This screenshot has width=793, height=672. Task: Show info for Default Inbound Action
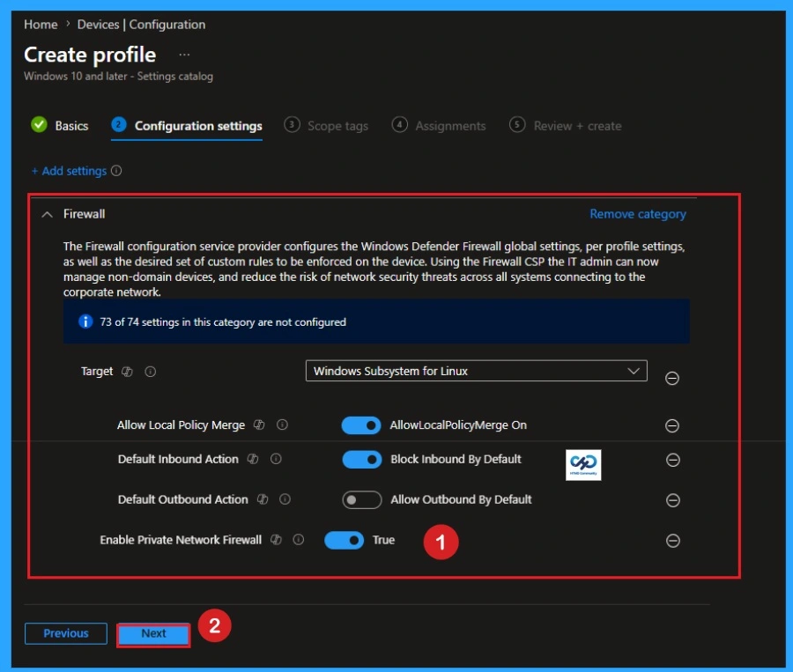coord(276,459)
